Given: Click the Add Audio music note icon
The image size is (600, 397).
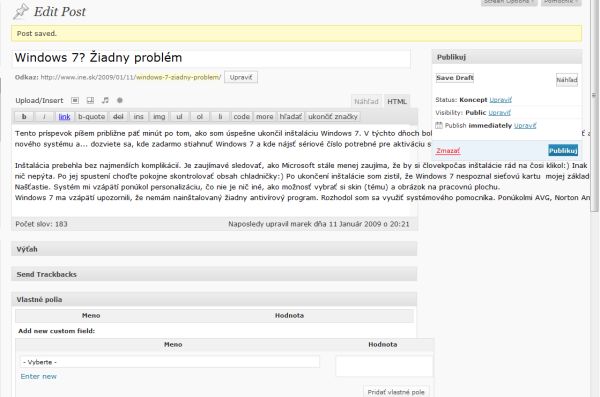Looking at the screenshot, I should (x=105, y=100).
